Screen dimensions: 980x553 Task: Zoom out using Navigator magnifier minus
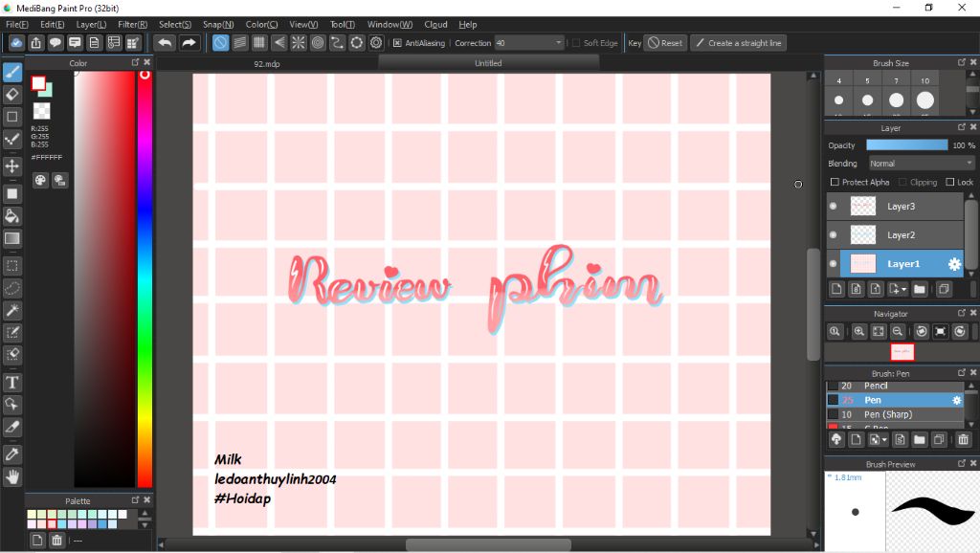pos(898,332)
